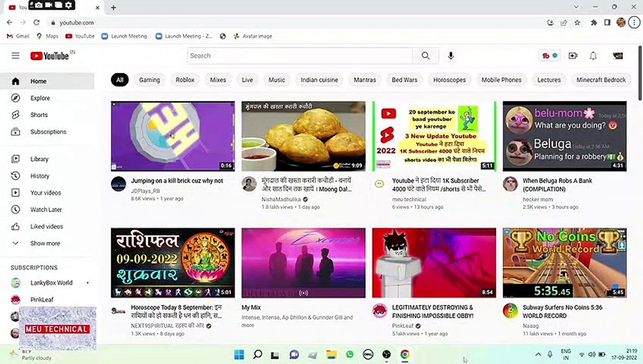Viewport: 643px width, 364px height.
Task: Select the All filter chip
Action: coord(120,80)
